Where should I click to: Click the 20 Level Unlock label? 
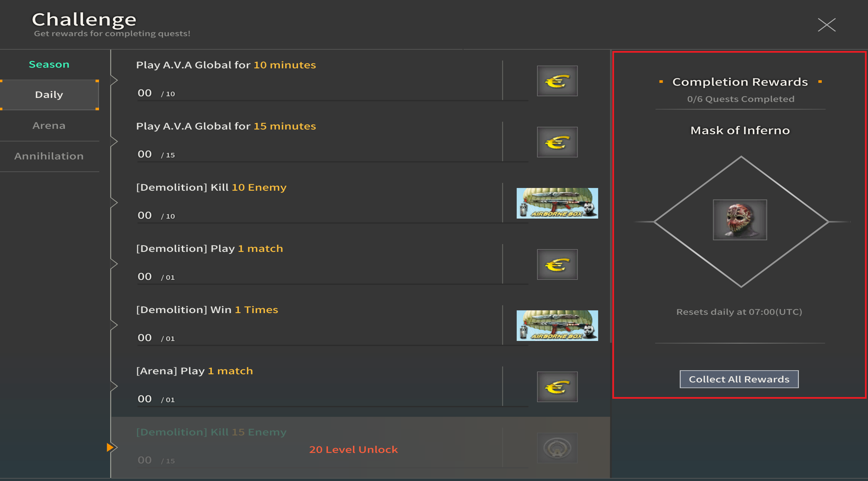click(353, 449)
